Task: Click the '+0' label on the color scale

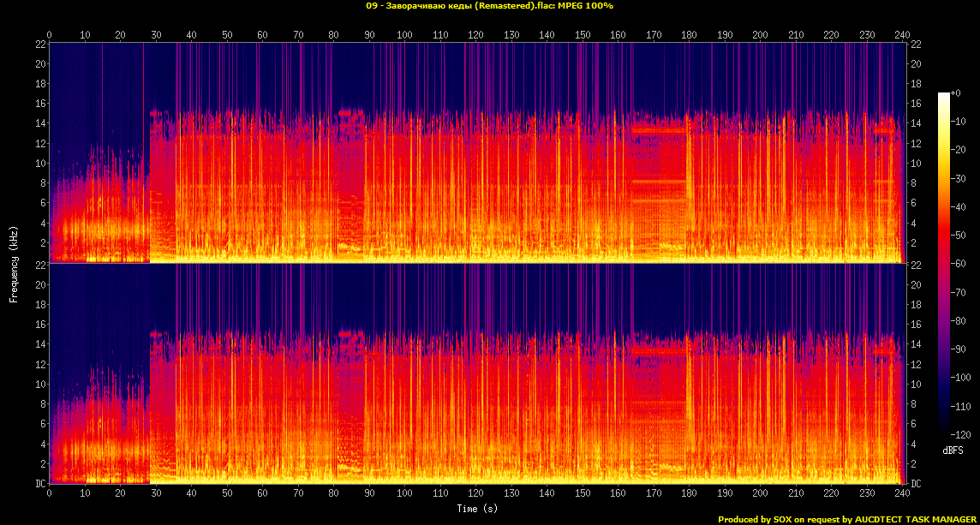Action: (x=956, y=92)
